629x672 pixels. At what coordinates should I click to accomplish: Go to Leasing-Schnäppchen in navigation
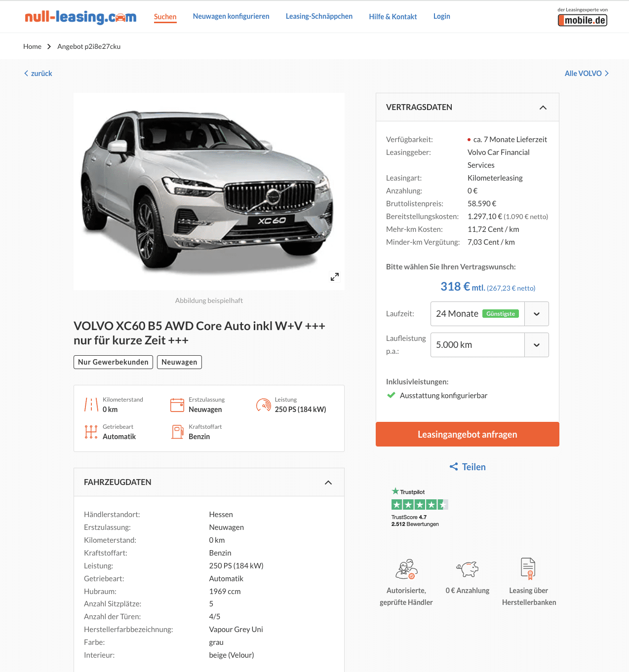pos(319,16)
